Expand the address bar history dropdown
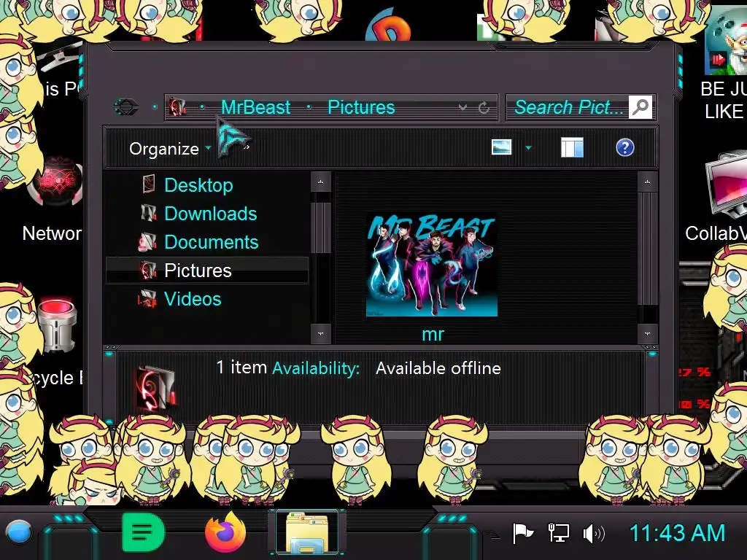This screenshot has height=560, width=747. (462, 108)
